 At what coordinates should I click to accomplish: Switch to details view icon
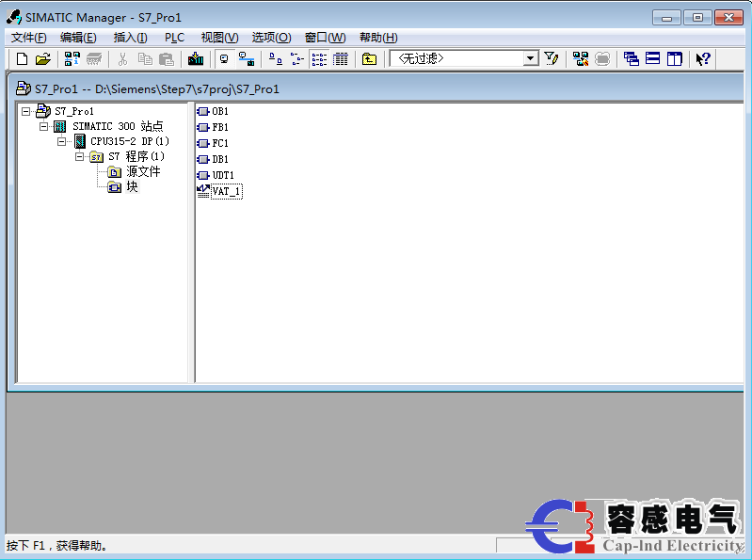point(341,59)
